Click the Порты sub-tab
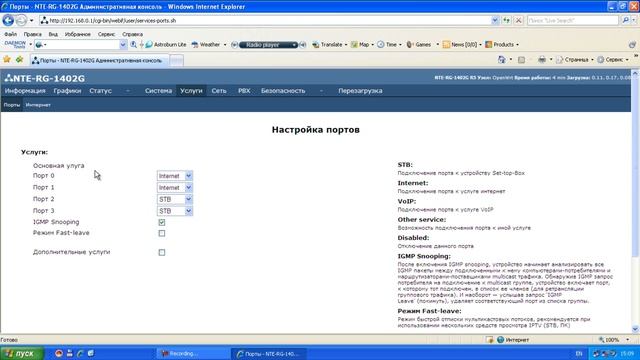Image resolution: width=640 pixels, height=360 pixels. click(x=11, y=105)
